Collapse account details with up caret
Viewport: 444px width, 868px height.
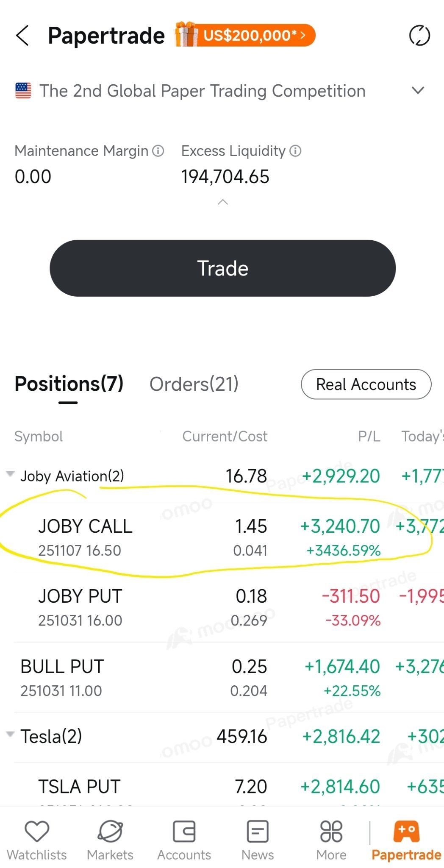(223, 202)
